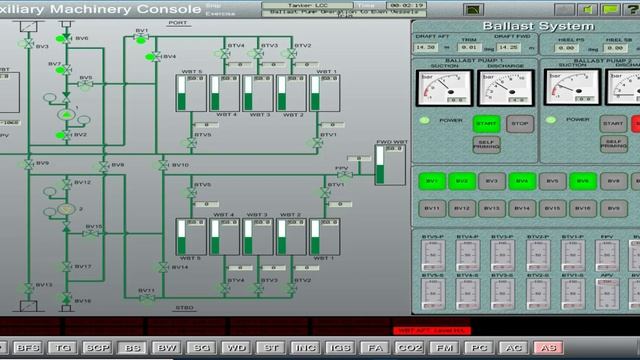Viewport: 640px width, 360px height.
Task: Click the BV16 valve symbol in the piping diagram
Action: pyautogui.click(x=66, y=298)
